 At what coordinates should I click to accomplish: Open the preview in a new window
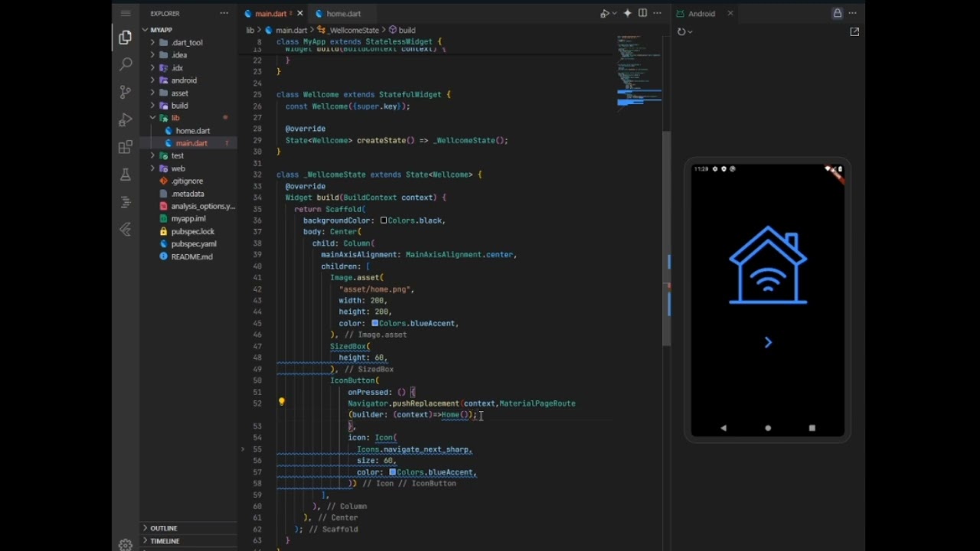pos(854,32)
